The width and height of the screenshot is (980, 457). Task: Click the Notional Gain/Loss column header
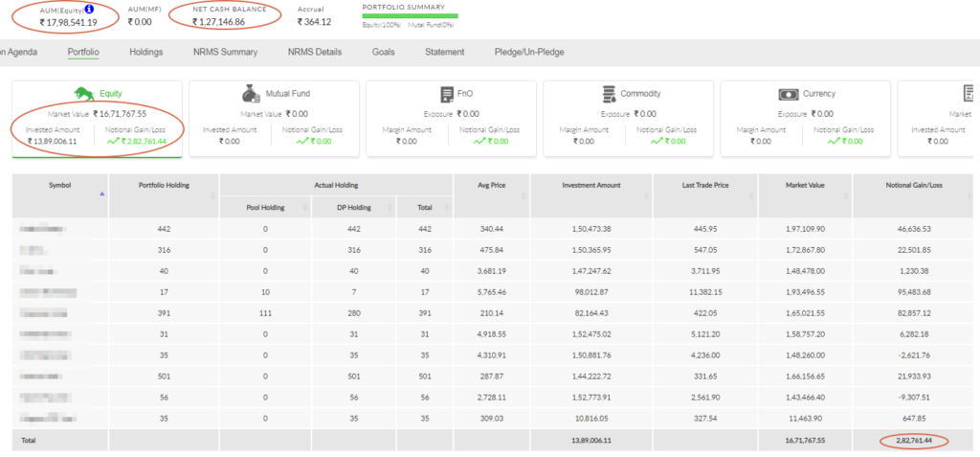coord(912,185)
